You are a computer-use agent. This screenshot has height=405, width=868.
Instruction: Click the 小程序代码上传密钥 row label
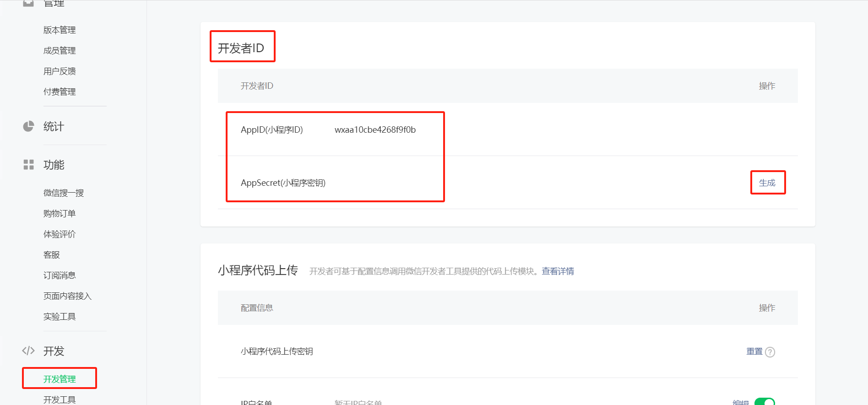pyautogui.click(x=277, y=351)
